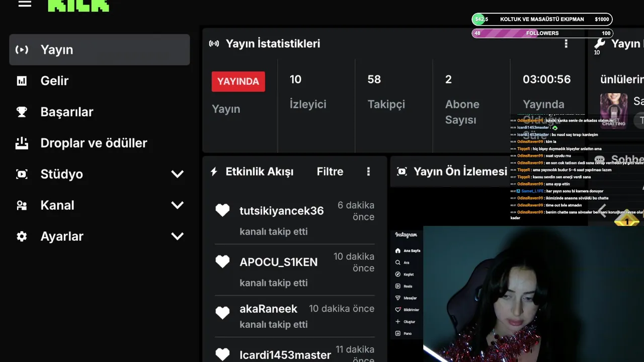This screenshot has height=362, width=644.
Task: Click Instagram Bildirimler in preview
Action: pos(407,310)
